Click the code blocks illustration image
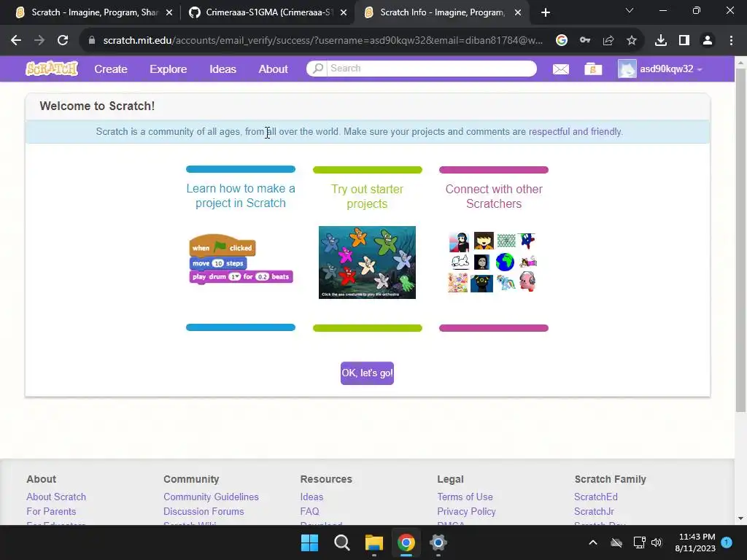 [x=241, y=259]
